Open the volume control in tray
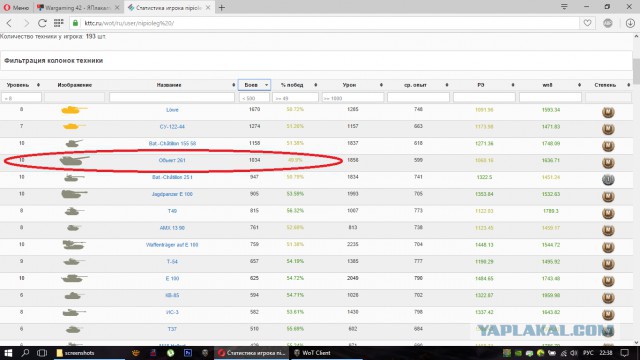Screen dimensions: 640x360 click(x=574, y=353)
